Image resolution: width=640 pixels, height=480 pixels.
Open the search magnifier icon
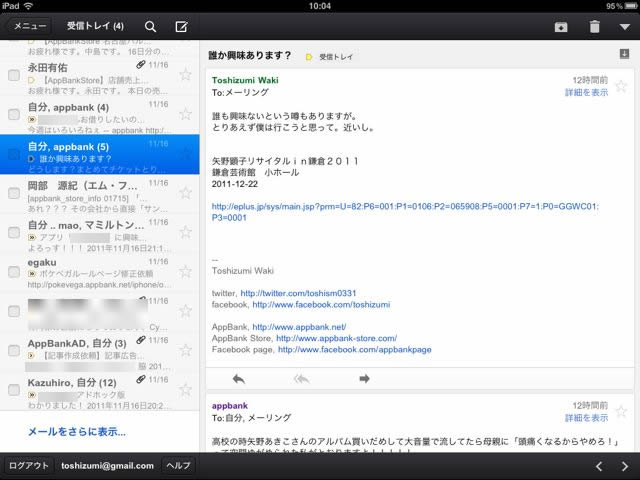(150, 27)
